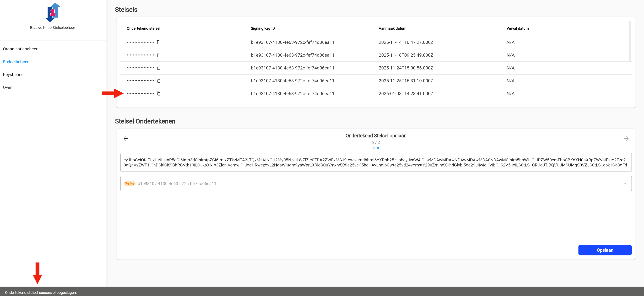Open Keysbeheer in sidebar

(14, 75)
